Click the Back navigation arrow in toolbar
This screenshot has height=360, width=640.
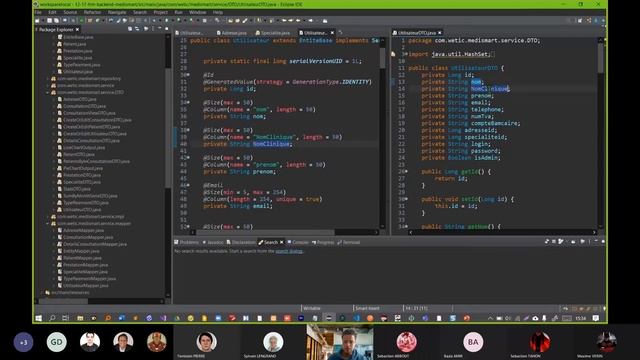(x=298, y=20)
